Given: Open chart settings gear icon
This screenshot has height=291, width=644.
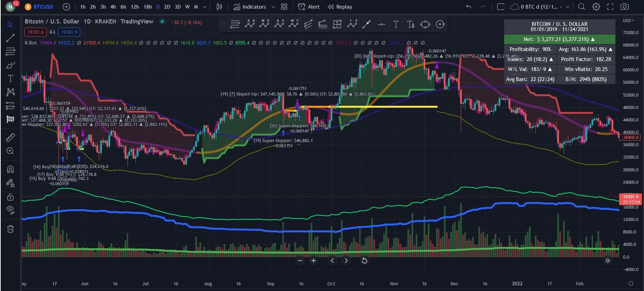Looking at the screenshot, I should pos(596,7).
